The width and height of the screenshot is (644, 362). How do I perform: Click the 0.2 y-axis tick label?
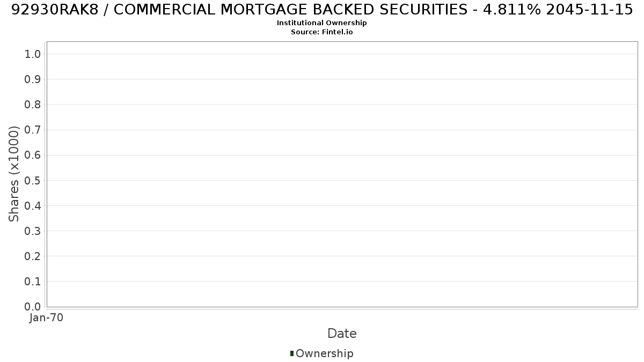tap(33, 256)
